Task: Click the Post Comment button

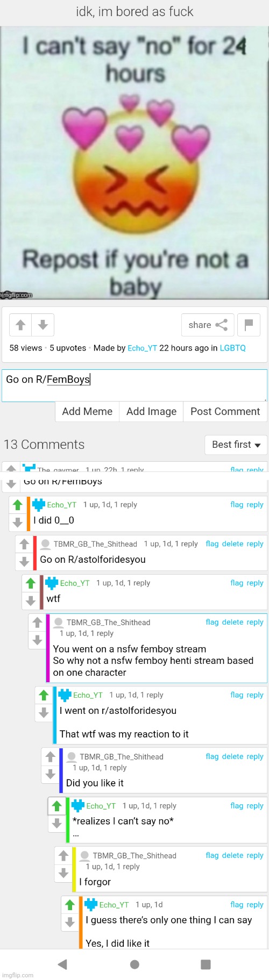Action: coord(225,411)
